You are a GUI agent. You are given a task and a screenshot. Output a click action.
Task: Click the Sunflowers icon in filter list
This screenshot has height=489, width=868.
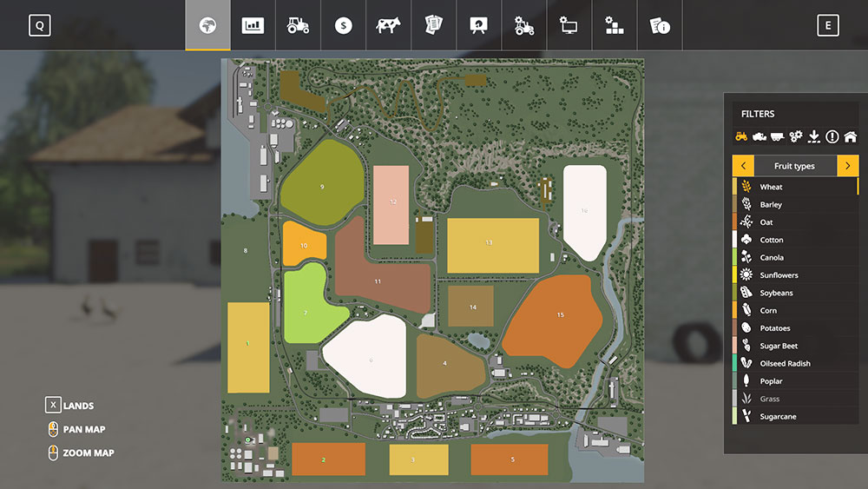[746, 274]
